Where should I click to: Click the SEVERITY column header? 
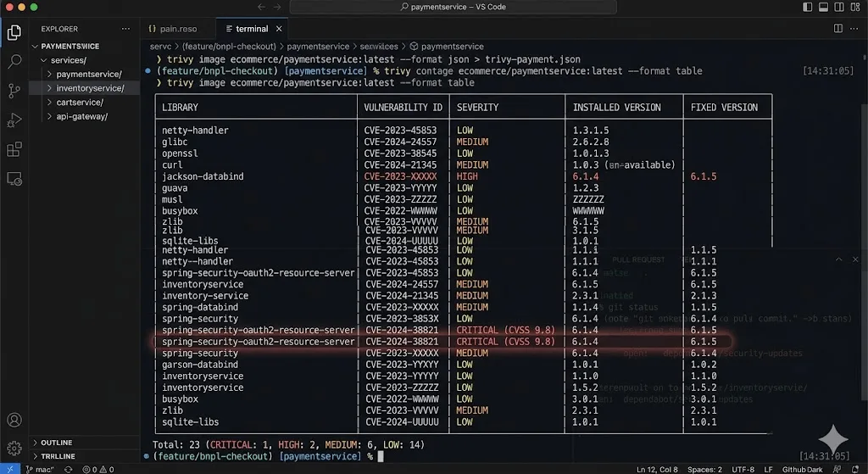coord(478,108)
